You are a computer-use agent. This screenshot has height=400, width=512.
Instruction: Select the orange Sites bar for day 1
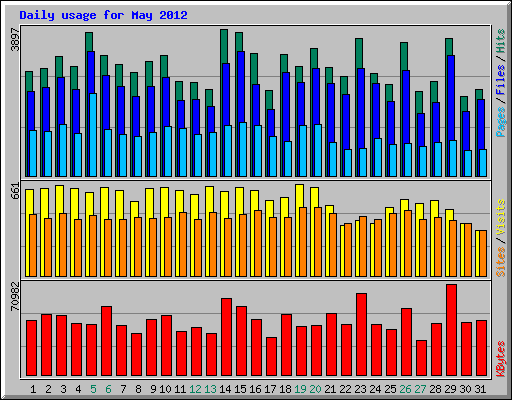coord(33,245)
